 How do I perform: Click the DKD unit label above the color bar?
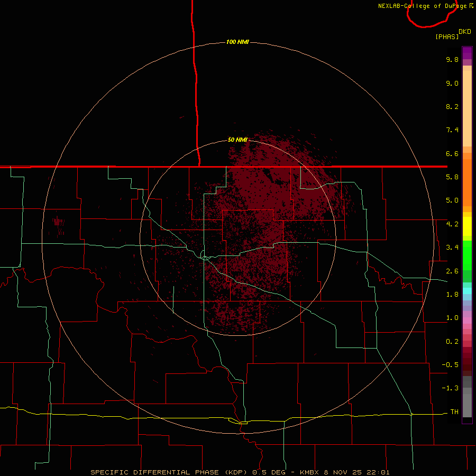[x=465, y=32]
